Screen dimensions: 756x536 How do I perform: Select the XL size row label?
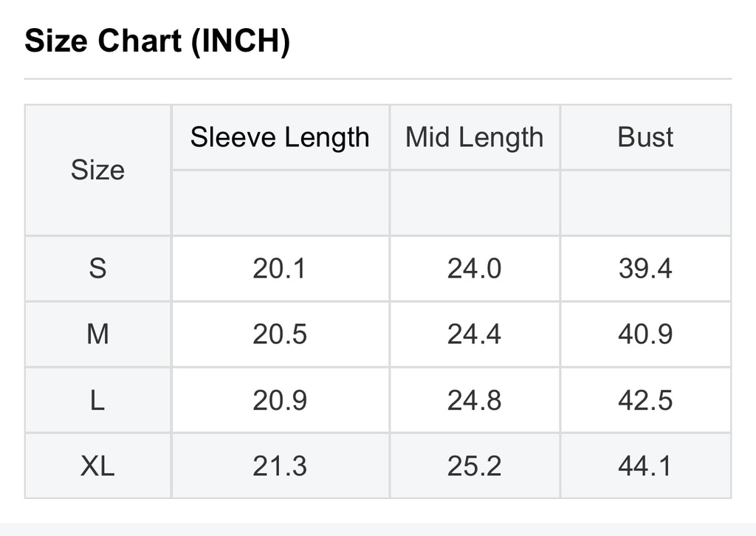(x=98, y=466)
